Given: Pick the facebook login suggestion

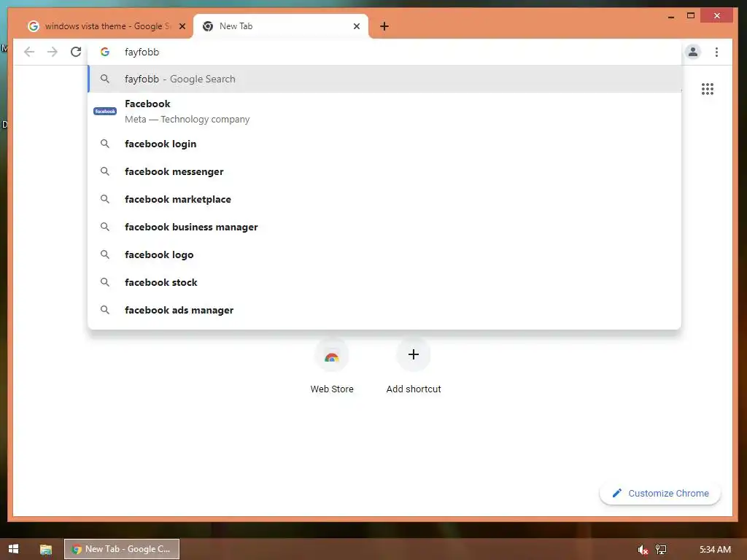Looking at the screenshot, I should coord(384,144).
